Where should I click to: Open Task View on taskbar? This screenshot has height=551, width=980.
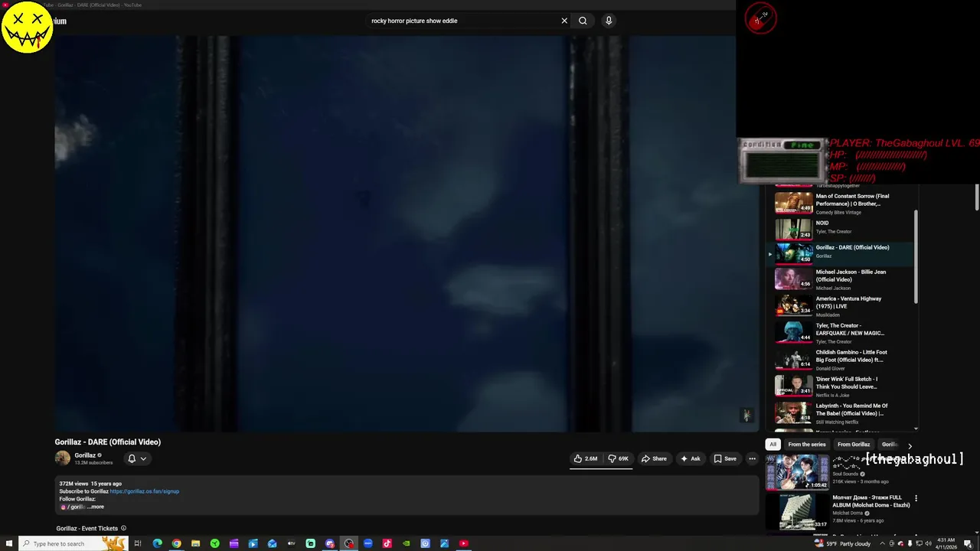pyautogui.click(x=138, y=543)
